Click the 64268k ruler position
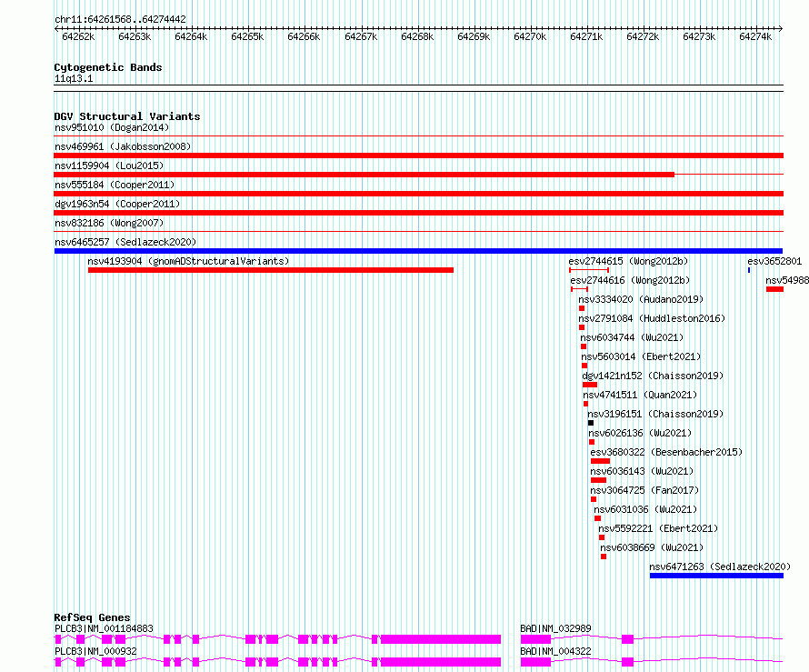 pyautogui.click(x=417, y=36)
